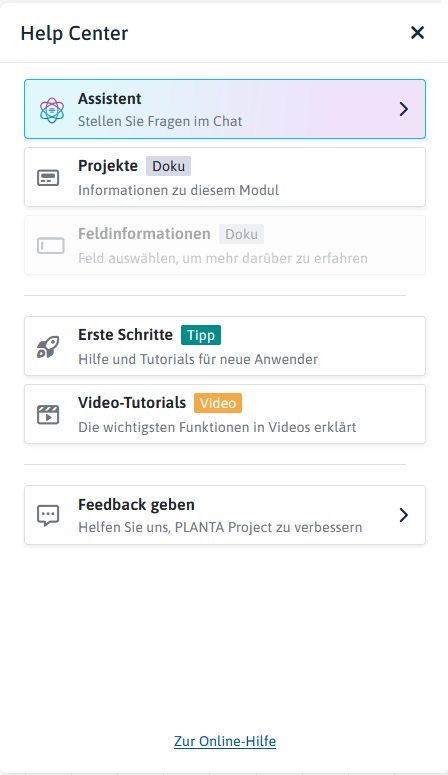Viewport: 448px width, 775px height.
Task: Click the Projekte module icon
Action: click(x=48, y=178)
